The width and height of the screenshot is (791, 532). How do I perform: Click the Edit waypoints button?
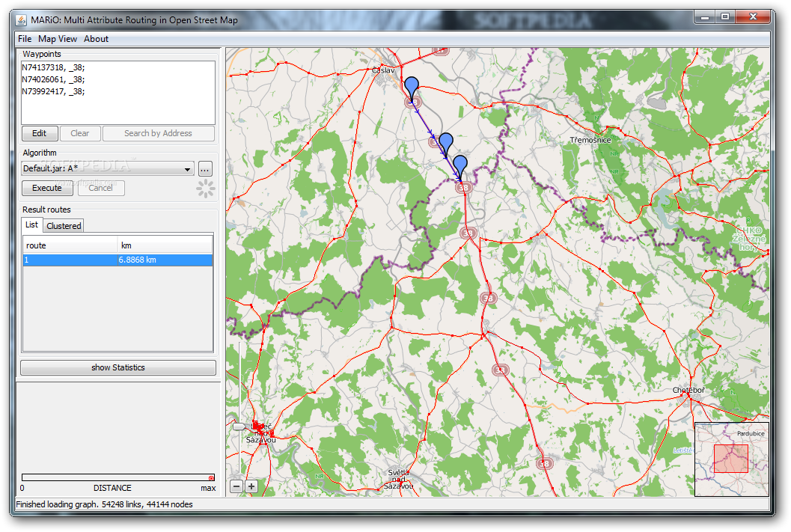[40, 134]
